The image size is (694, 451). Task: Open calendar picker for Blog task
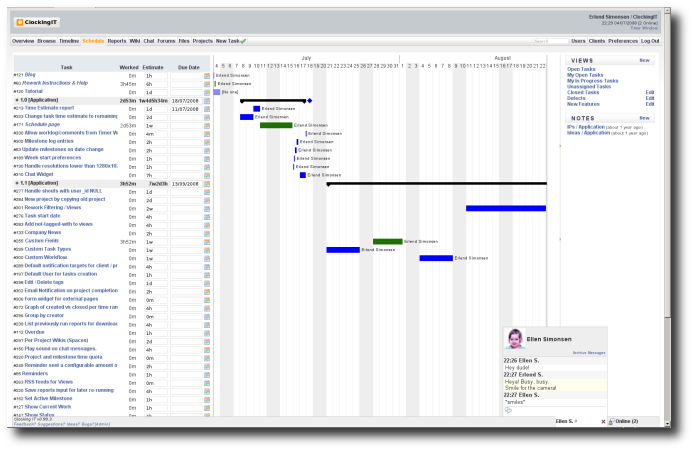(207, 76)
